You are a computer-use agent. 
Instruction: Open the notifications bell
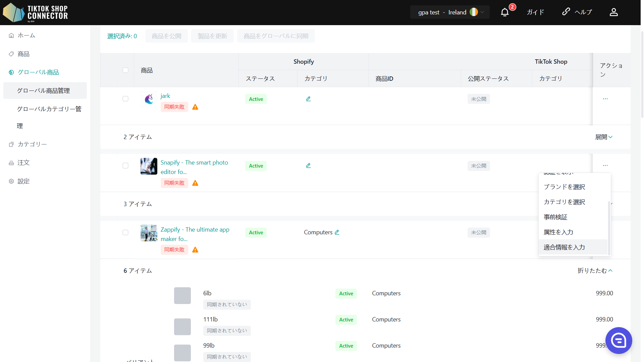[505, 12]
